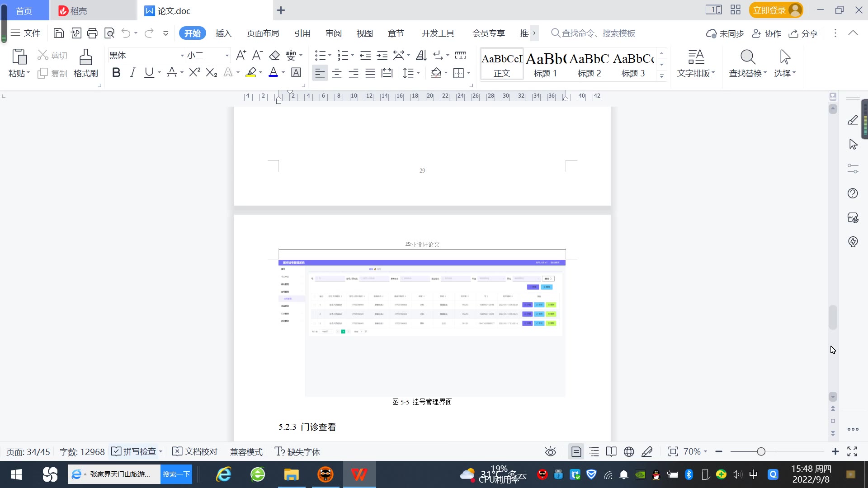Toggle Align Right paragraph

point(353,72)
